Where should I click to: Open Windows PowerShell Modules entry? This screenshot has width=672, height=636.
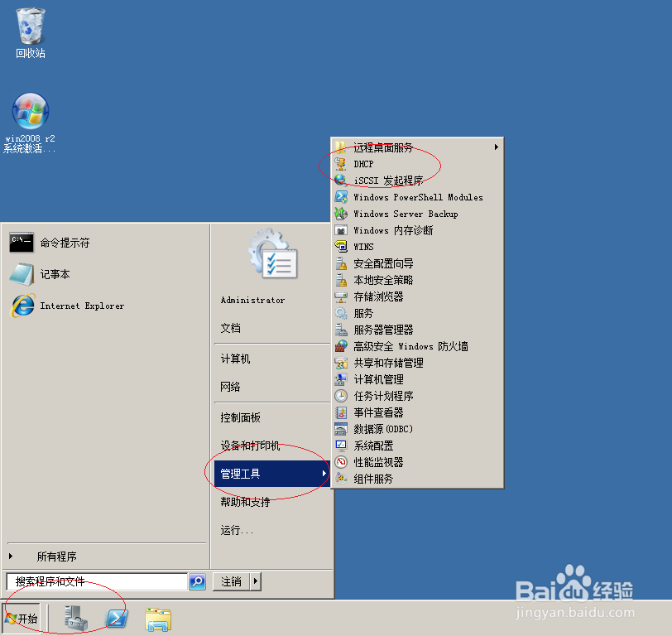417,197
